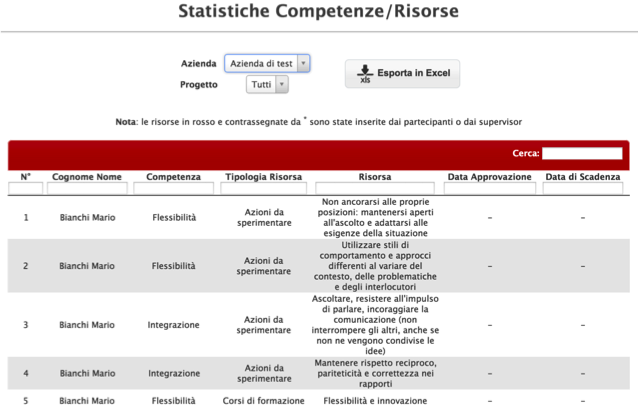Click row number 4 cell

click(x=26, y=374)
